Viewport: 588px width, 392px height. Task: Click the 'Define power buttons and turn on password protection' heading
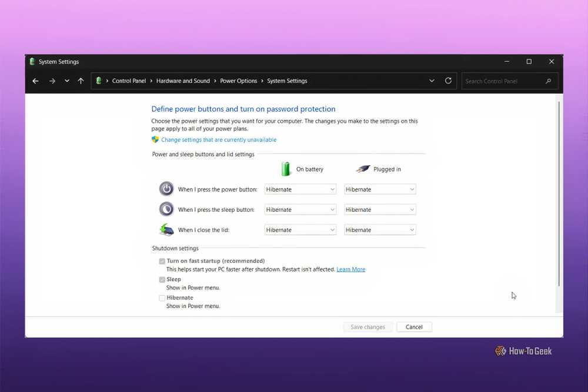pyautogui.click(x=243, y=109)
